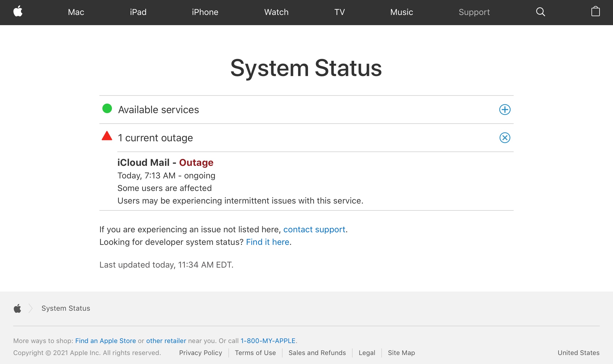Change region via United States link
This screenshot has height=364, width=613.
pos(578,353)
